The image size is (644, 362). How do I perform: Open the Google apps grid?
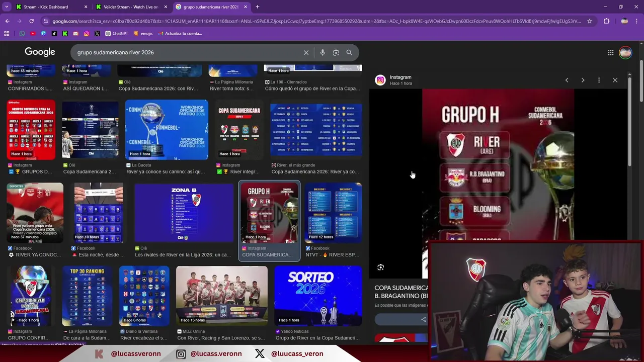(x=610, y=52)
